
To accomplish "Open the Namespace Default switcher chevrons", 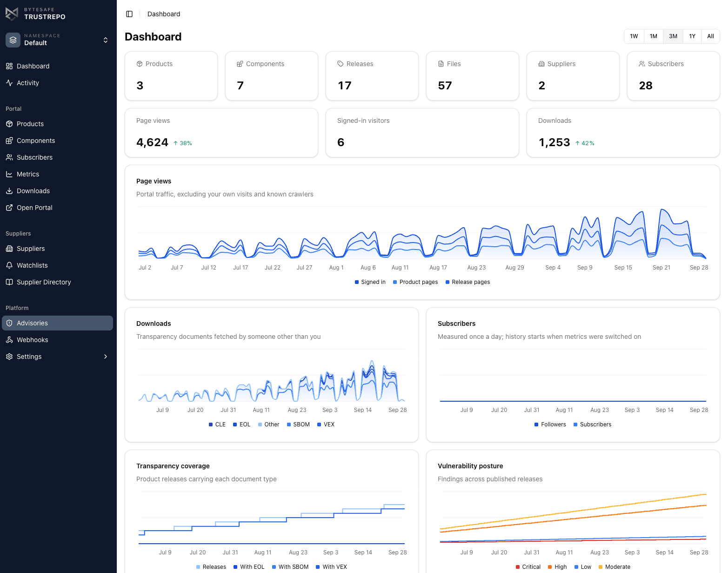I will point(106,40).
